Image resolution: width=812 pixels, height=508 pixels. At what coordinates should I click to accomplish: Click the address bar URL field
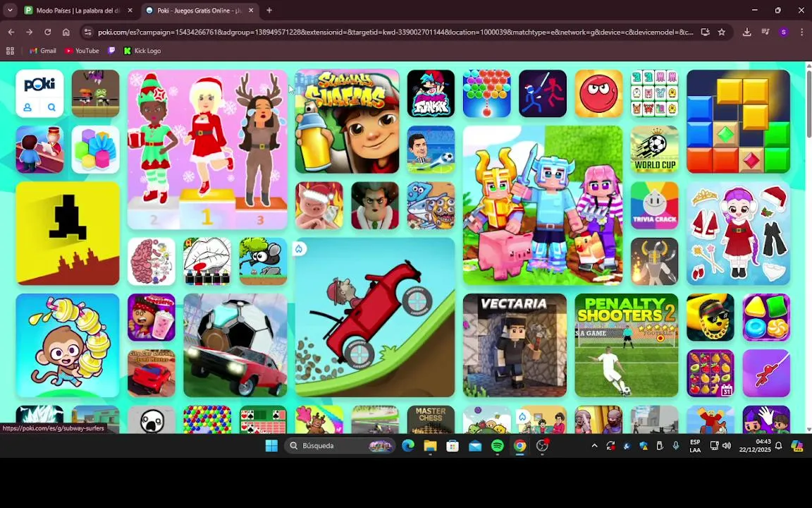tap(395, 32)
